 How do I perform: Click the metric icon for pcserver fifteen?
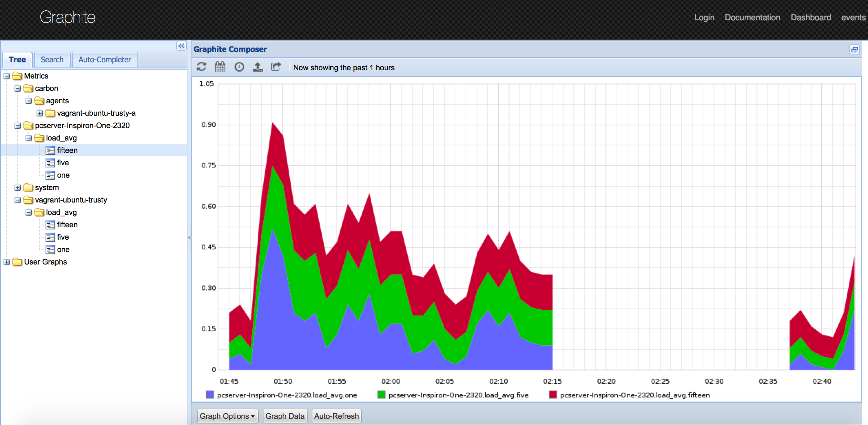[x=50, y=151]
